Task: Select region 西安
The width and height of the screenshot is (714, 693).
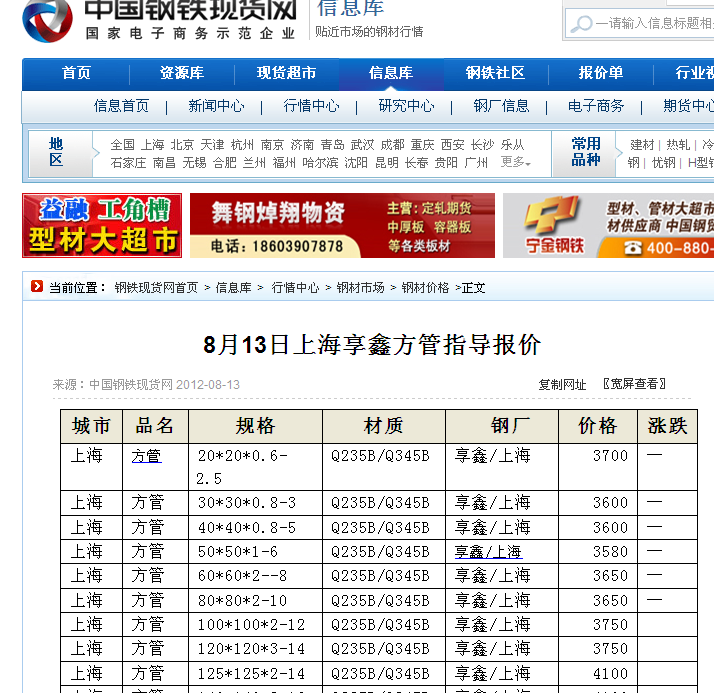Action: 453,145
